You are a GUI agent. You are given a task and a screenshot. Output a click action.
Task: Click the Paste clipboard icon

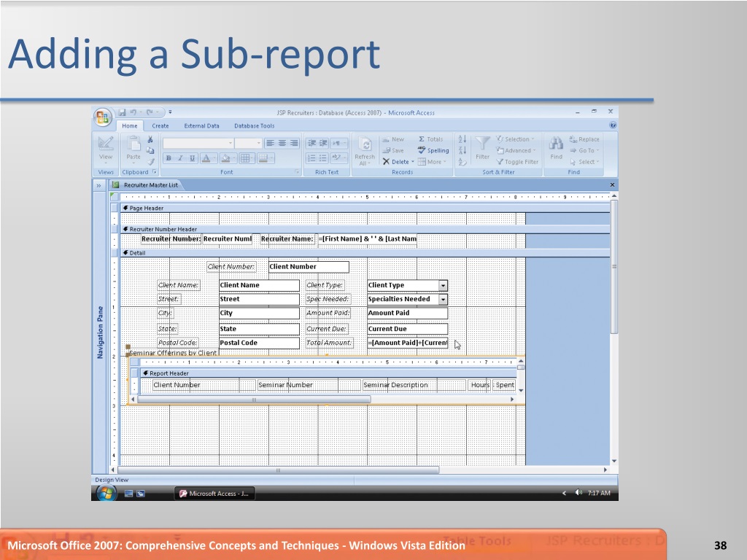[133, 143]
